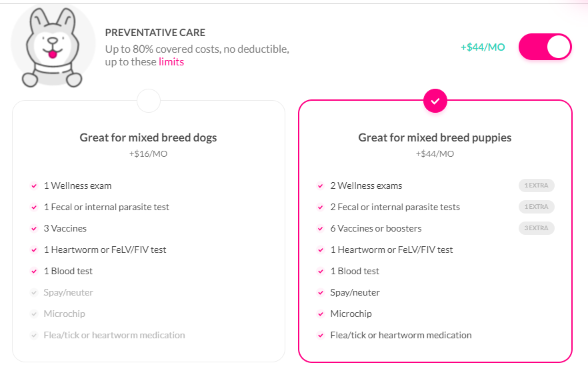Click check icon next to 1 Wellness exam
588x375 pixels.
34,186
